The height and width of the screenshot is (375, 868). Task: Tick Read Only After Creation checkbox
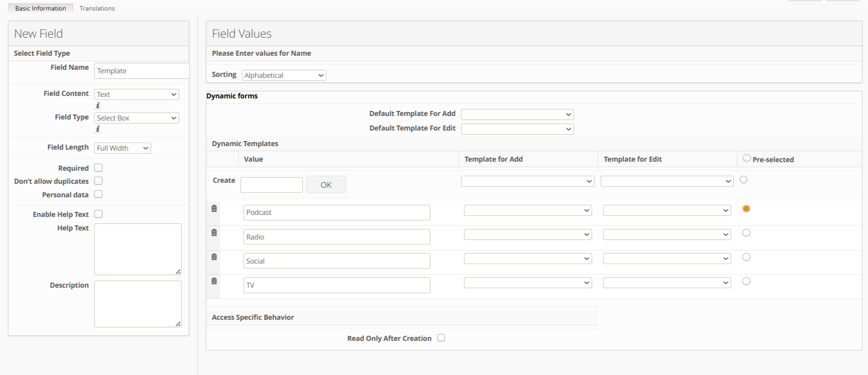(441, 338)
